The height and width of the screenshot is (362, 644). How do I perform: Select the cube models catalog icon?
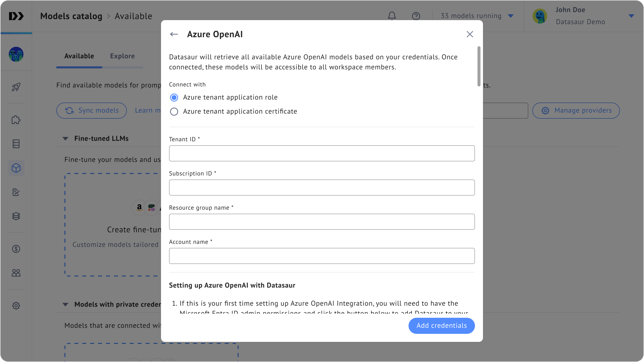tap(16, 168)
